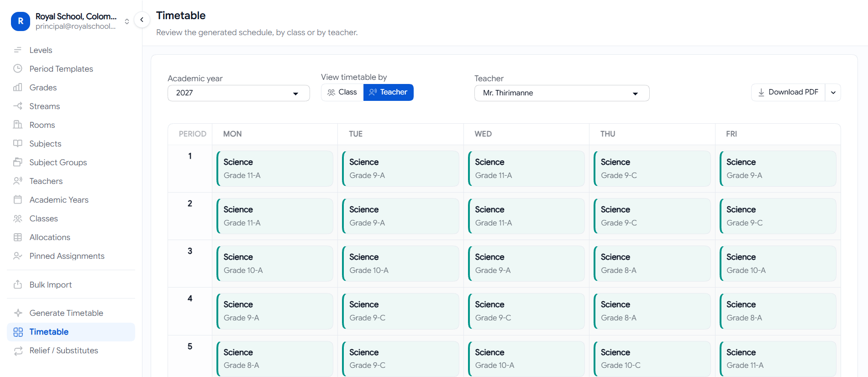
Task: Open Relief / Substitutes link
Action: (x=71, y=350)
